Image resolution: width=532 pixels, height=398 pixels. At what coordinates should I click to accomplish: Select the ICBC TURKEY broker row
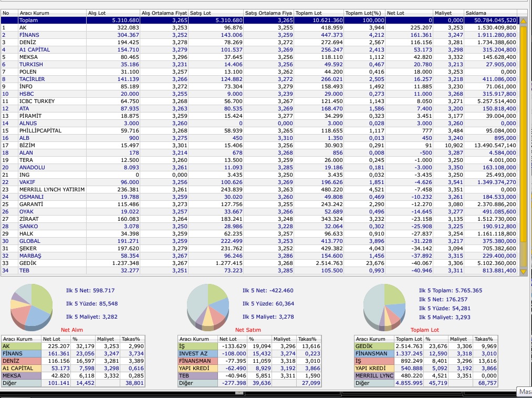click(259, 101)
